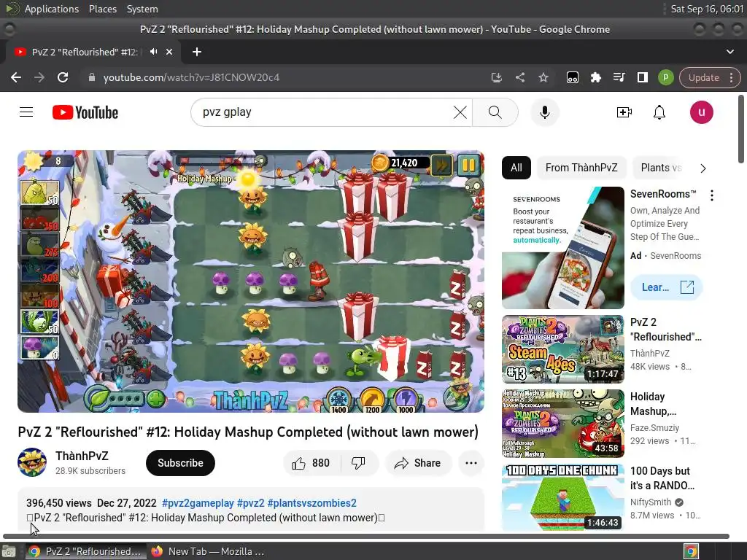Open more actions under the video
The height and width of the screenshot is (560, 747).
[471, 463]
